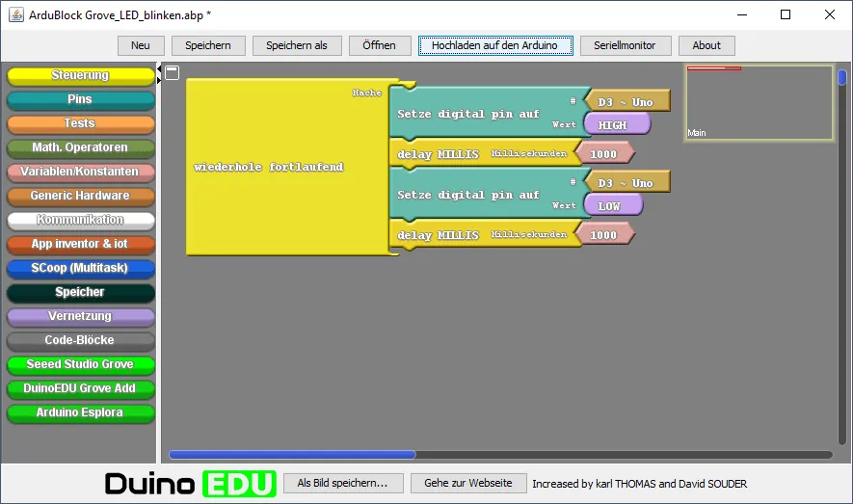Screen dimensions: 853x504
Task: Toggle the LOW value block
Action: [610, 206]
